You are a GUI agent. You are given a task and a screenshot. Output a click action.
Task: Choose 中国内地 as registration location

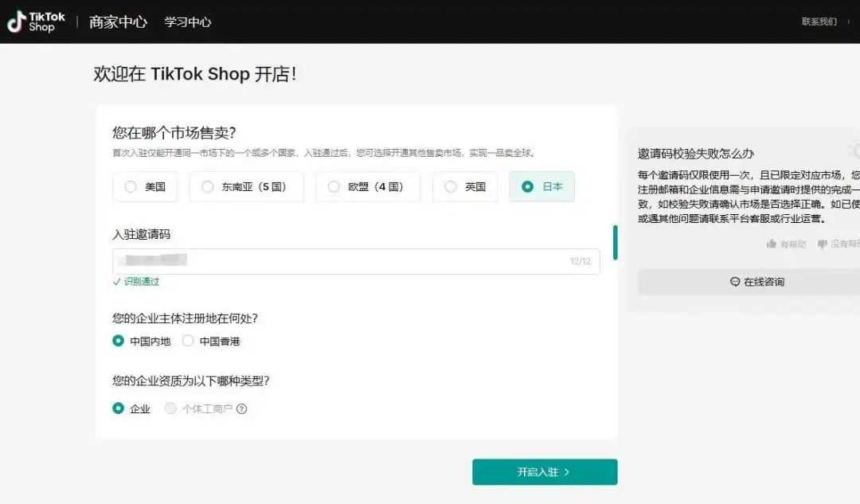click(x=119, y=342)
